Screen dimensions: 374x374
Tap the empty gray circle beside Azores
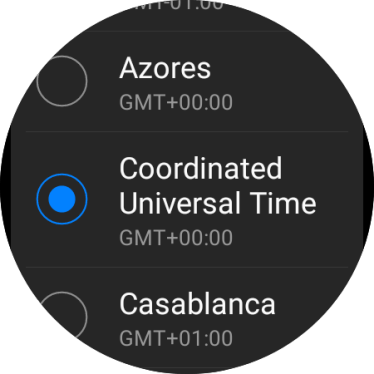62,81
